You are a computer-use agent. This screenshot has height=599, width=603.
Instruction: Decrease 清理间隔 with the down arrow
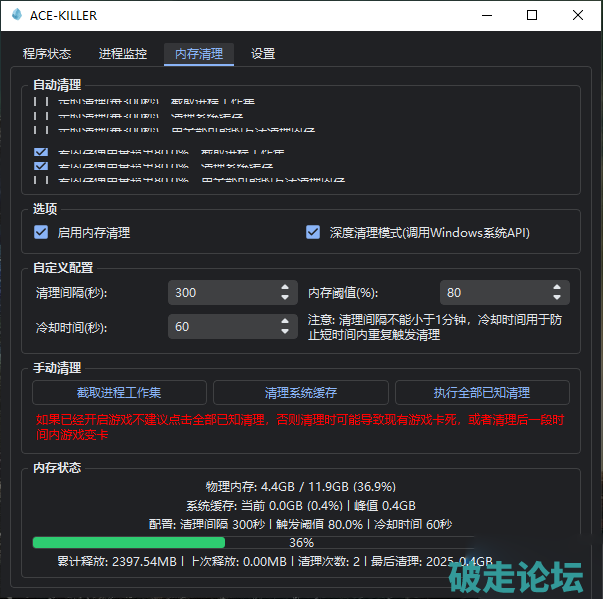coord(285,298)
